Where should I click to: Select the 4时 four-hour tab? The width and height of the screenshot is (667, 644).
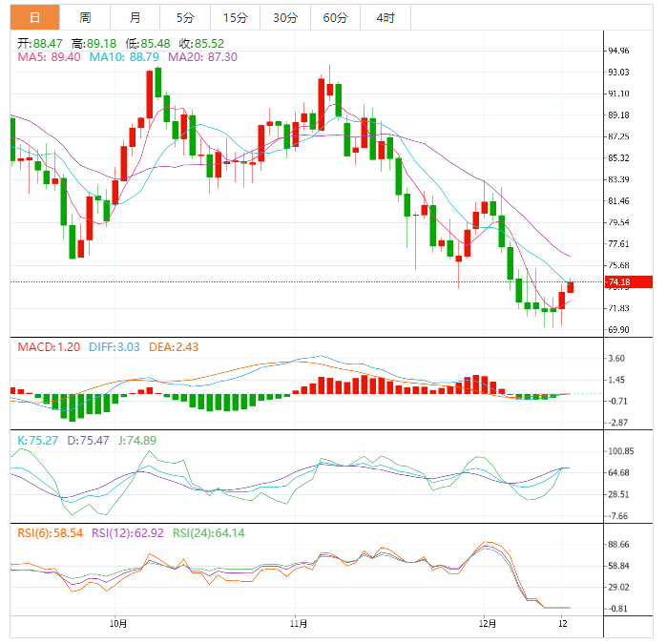pyautogui.click(x=386, y=17)
